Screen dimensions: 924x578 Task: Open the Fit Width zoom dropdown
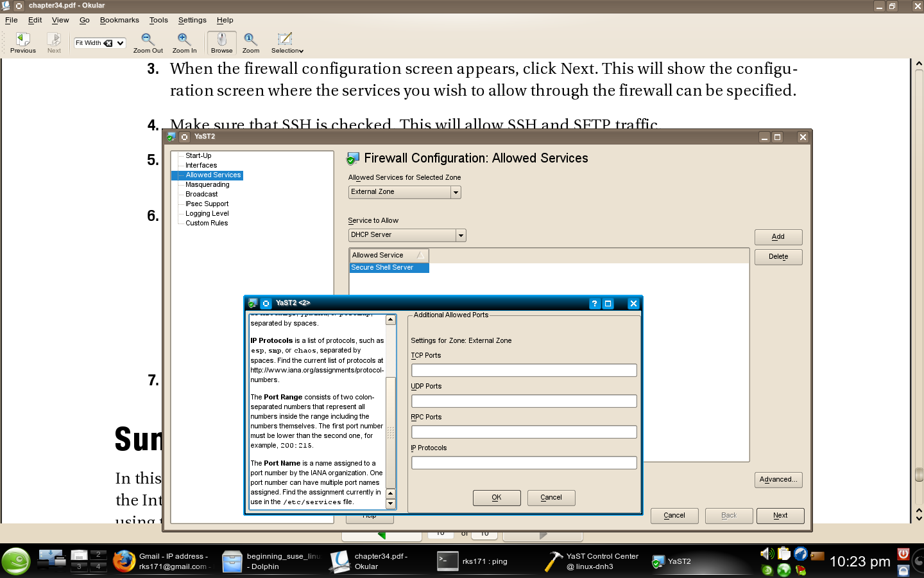point(120,43)
